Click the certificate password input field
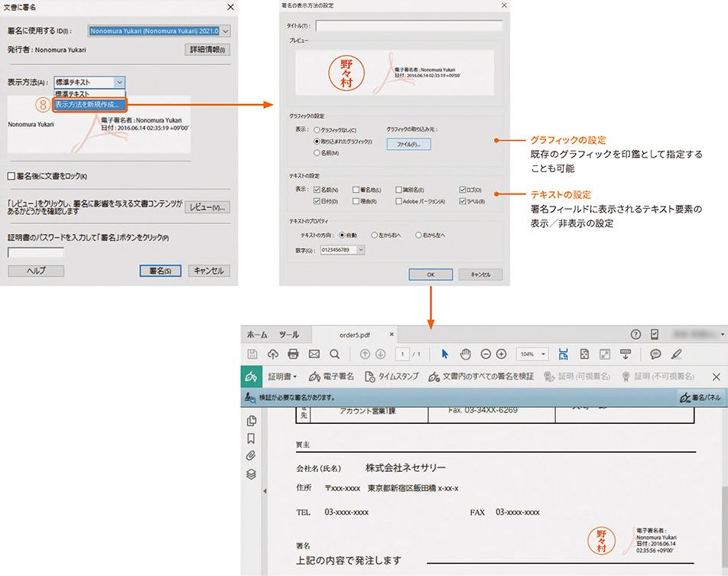 pyautogui.click(x=36, y=252)
